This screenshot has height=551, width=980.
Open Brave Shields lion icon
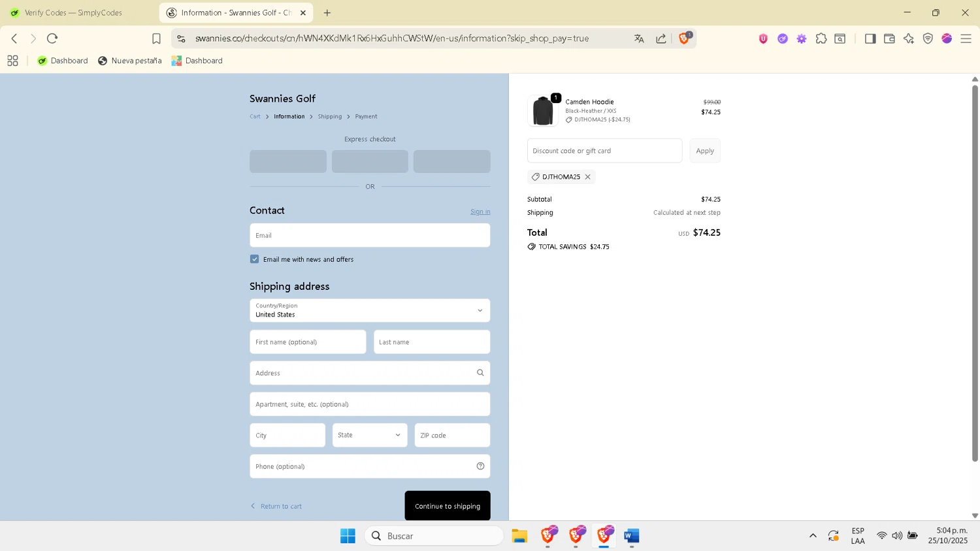point(684,39)
